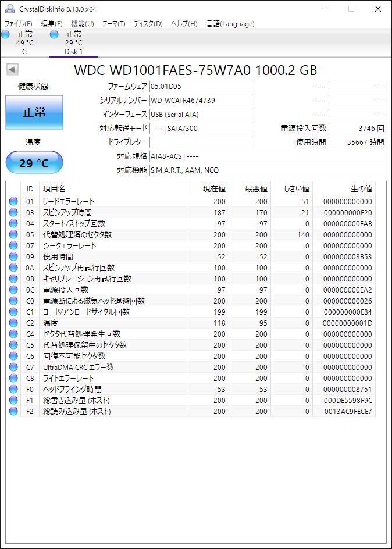Click the firmware field 05.01D05

pos(201,87)
